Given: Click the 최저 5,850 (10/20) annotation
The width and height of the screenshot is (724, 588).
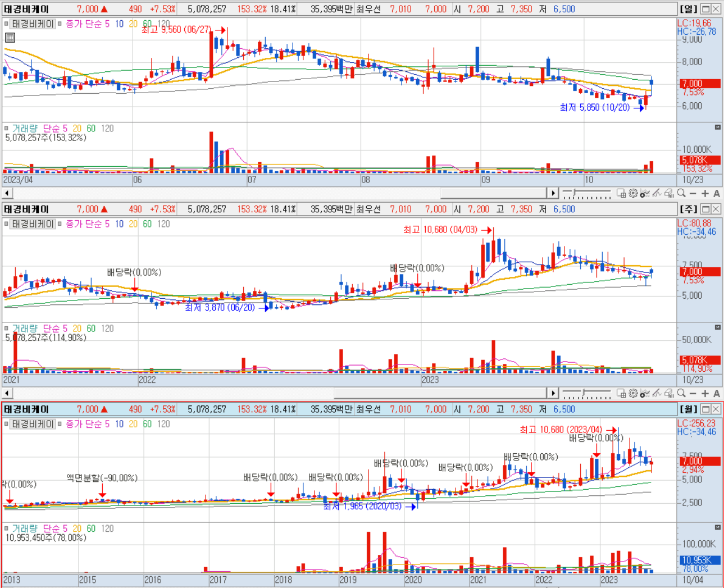Looking at the screenshot, I should click(x=595, y=107).
